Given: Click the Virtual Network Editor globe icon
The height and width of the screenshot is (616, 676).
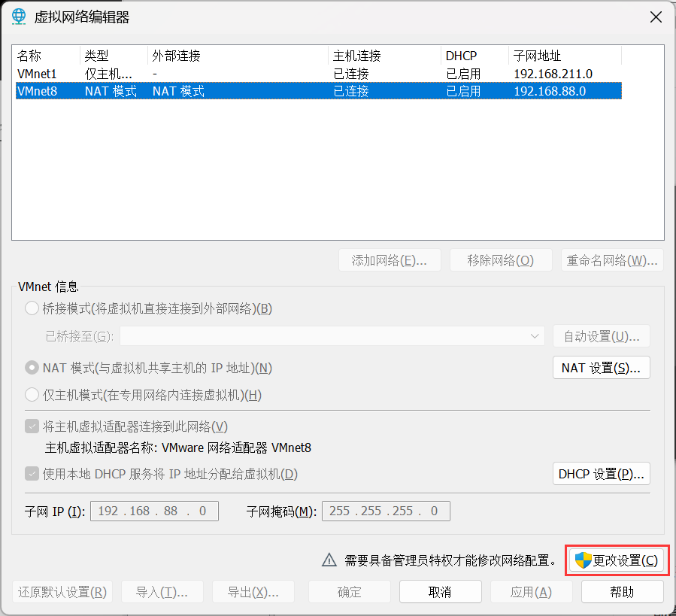Looking at the screenshot, I should point(19,17).
